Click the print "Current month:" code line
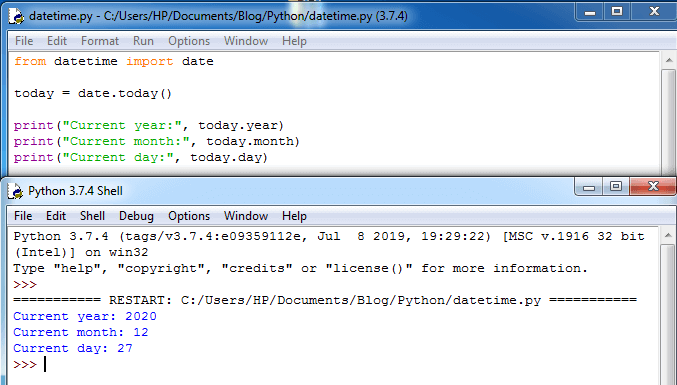Viewport: 677px width, 385px height. pyautogui.click(x=157, y=141)
